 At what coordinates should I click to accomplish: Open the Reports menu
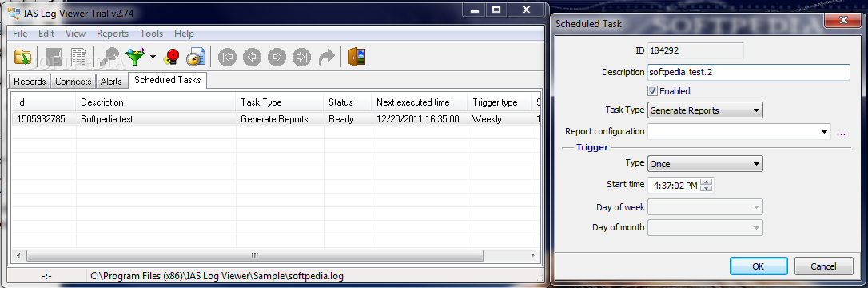(113, 34)
